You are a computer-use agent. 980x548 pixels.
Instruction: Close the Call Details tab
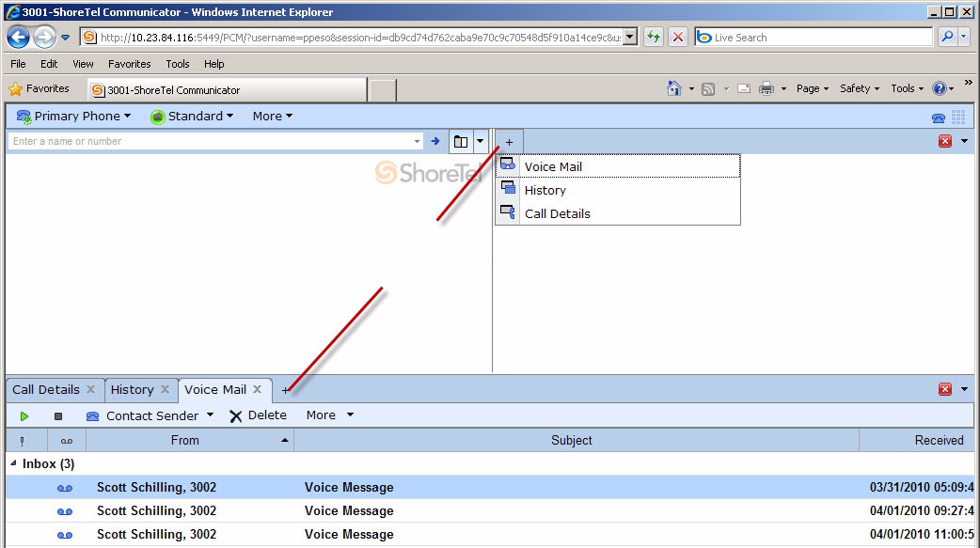[90, 389]
